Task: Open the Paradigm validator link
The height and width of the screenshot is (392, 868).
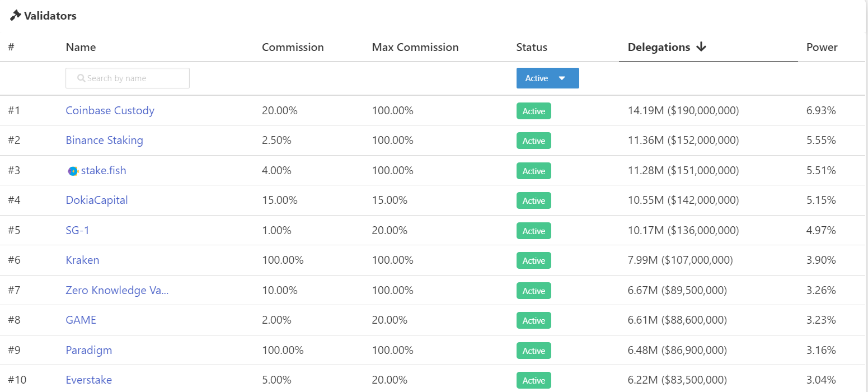Action: point(89,350)
